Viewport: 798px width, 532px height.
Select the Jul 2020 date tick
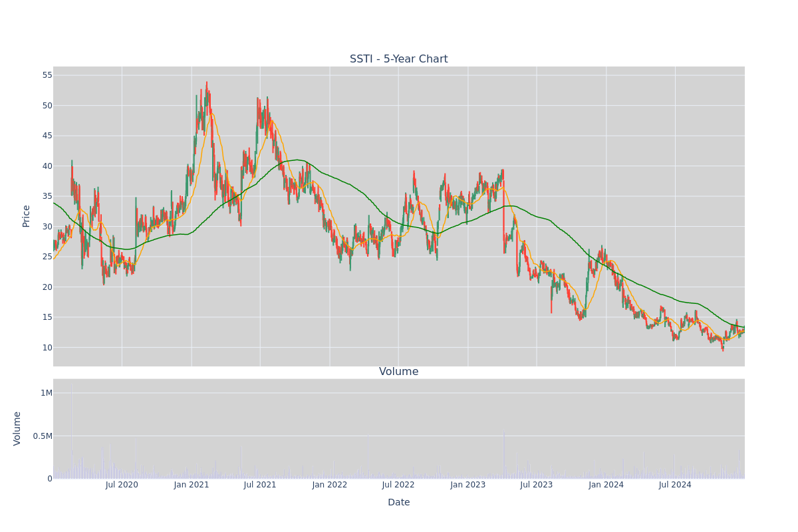pyautogui.click(x=122, y=485)
